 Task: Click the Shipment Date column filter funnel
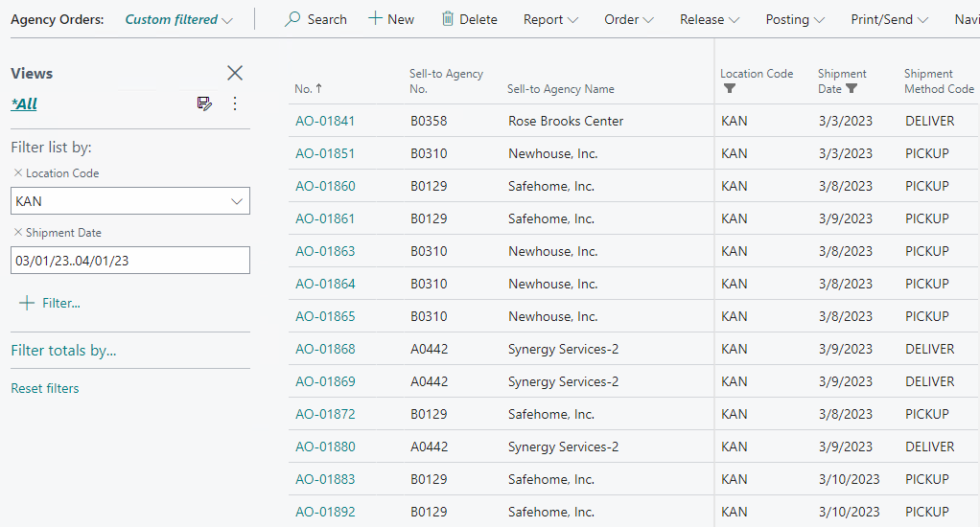click(x=852, y=89)
